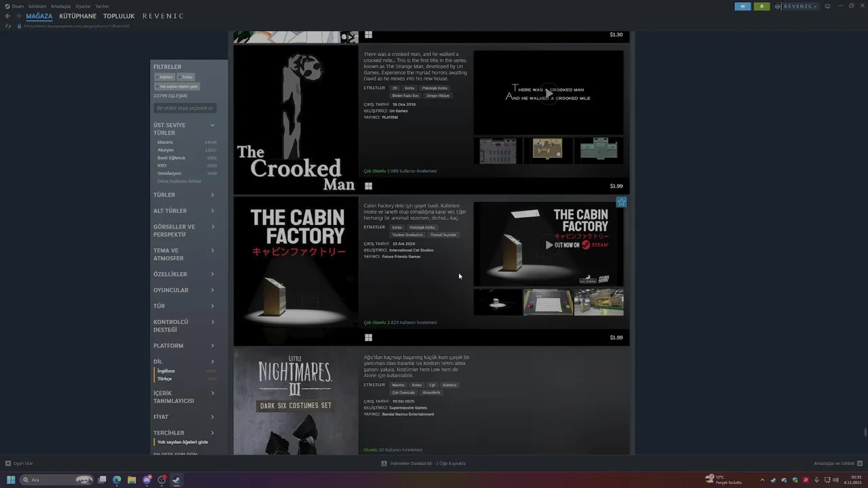Uncheck Türkçe language filter

[x=186, y=379]
